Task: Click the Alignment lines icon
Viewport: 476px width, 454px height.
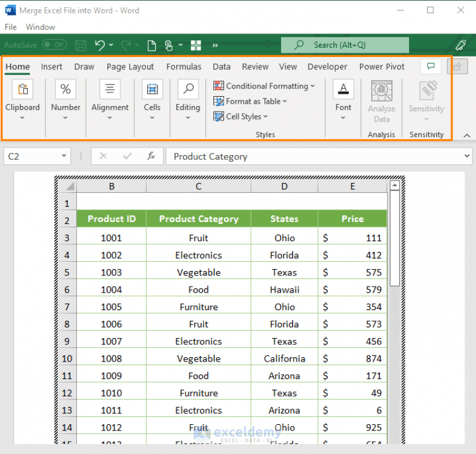Action: tap(110, 89)
